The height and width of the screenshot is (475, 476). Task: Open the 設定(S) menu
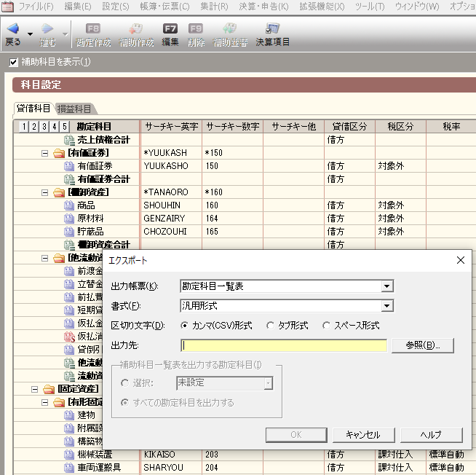115,6
